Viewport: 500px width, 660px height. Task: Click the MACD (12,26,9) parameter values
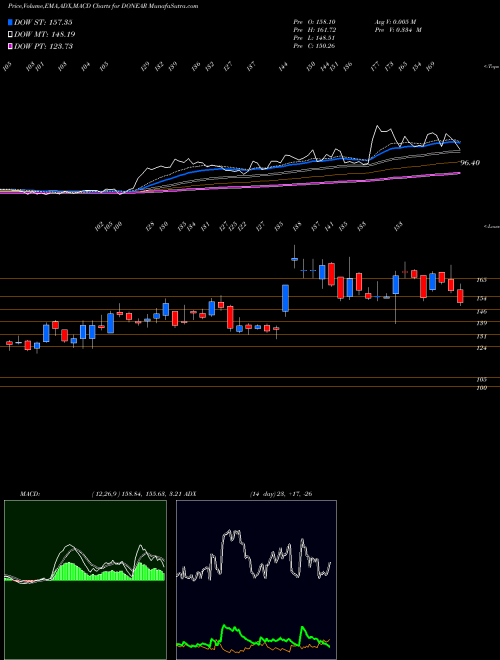(137, 494)
